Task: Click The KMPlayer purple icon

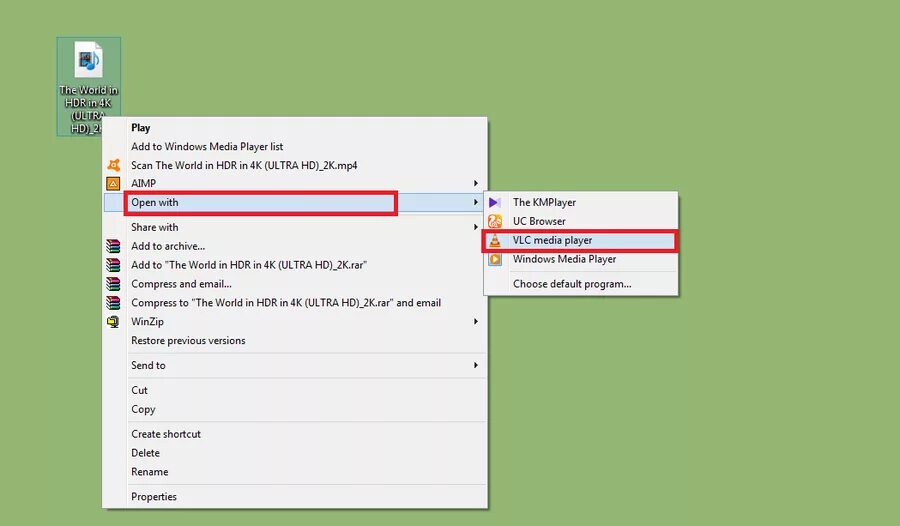Action: (x=495, y=203)
